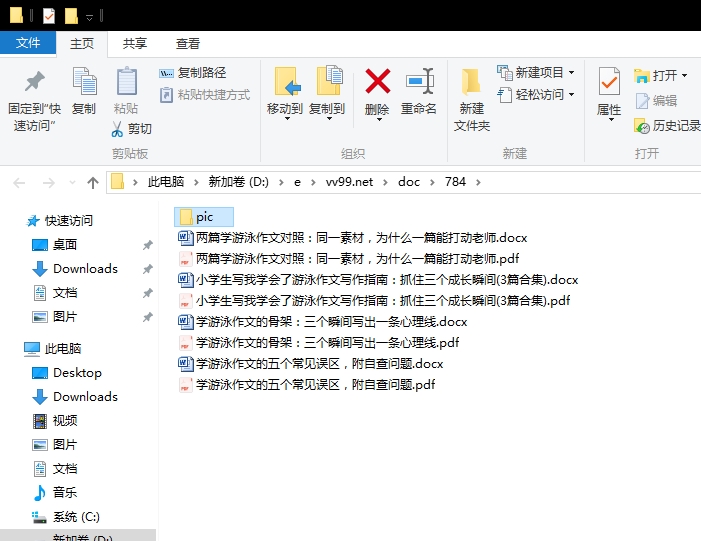Open 桌面 under Quick access
The height and width of the screenshot is (541, 701).
pyautogui.click(x=55, y=245)
